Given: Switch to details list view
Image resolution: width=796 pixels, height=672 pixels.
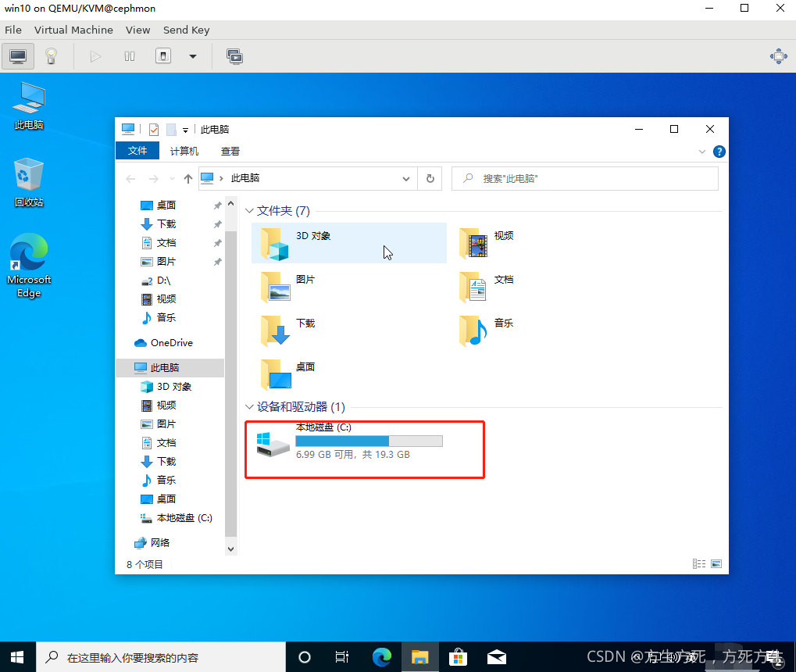Looking at the screenshot, I should [x=699, y=563].
